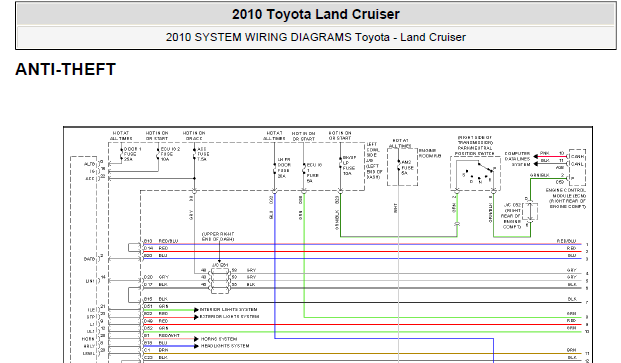Click the HORNS SYSTEM label

pos(219,339)
